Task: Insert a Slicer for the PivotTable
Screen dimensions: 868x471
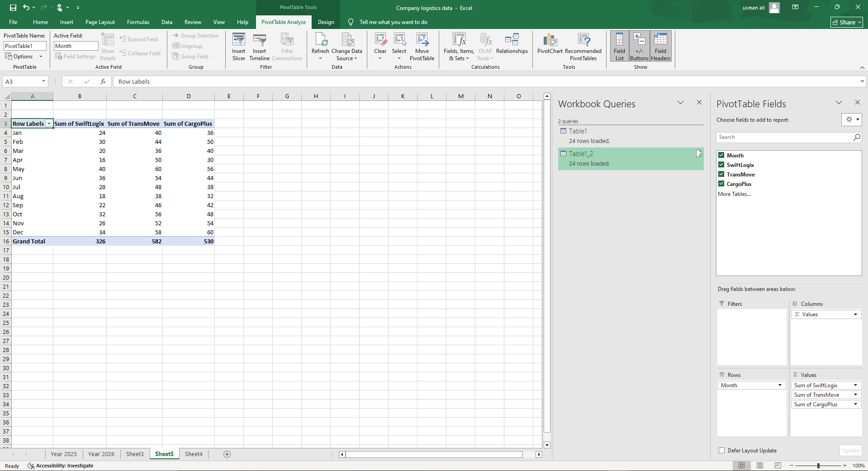Action: click(x=238, y=47)
